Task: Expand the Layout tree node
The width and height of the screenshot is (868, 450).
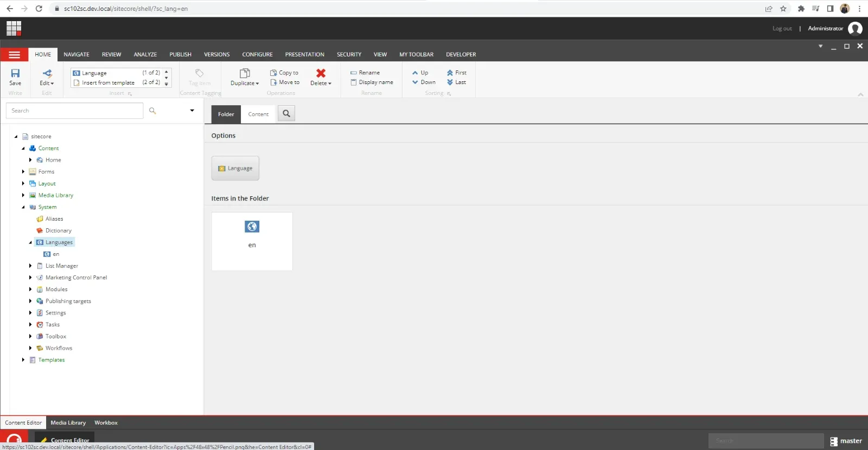Action: pos(23,184)
